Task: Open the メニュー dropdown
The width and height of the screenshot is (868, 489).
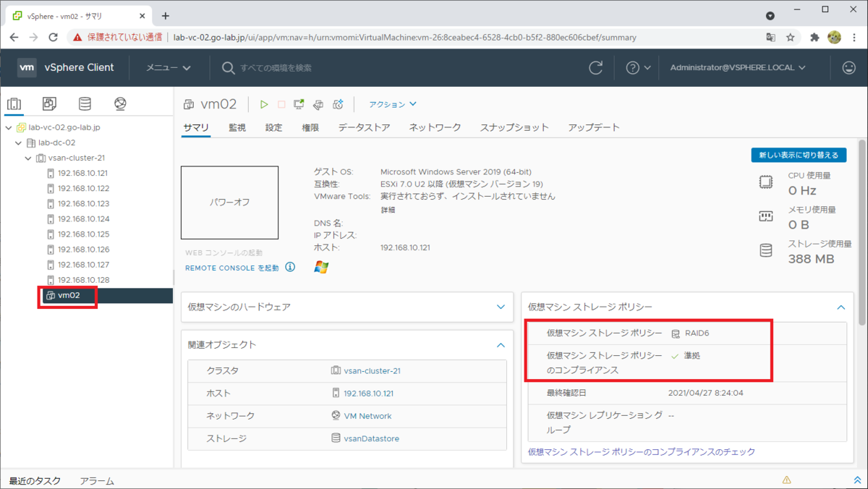Action: 169,67
